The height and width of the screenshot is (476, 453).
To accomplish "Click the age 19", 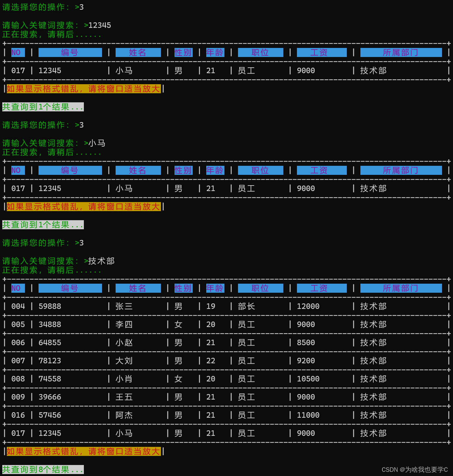I will click(211, 306).
